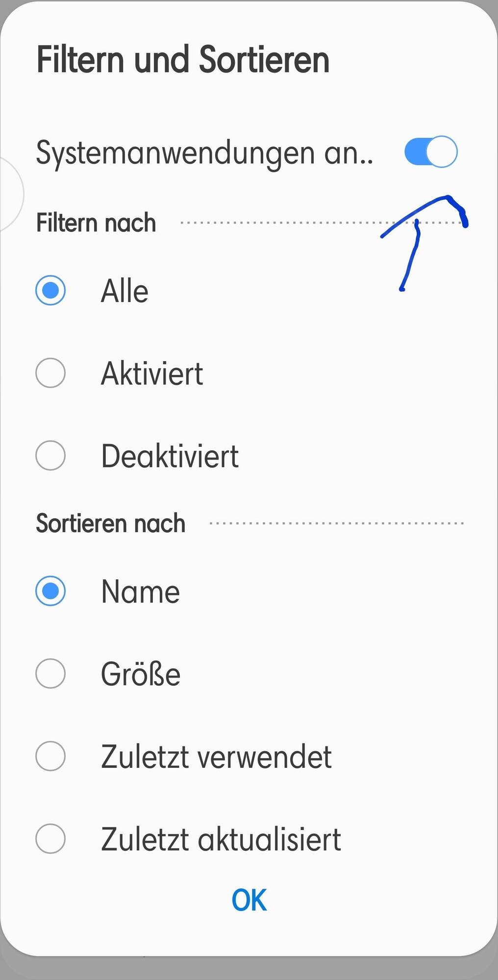Click the "Filtern und Sortieren" dialog title
This screenshot has width=498, height=980.
[183, 60]
